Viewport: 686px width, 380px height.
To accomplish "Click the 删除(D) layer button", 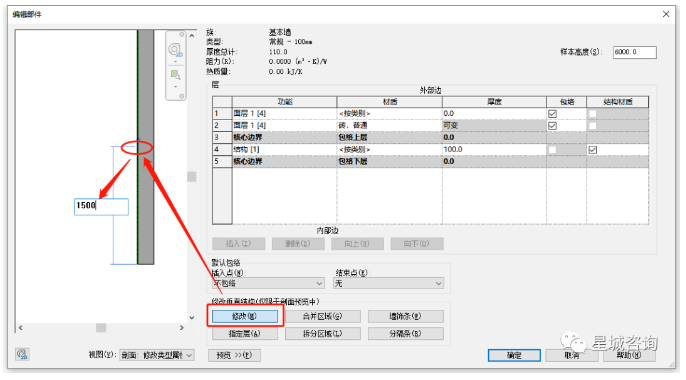I will [298, 244].
